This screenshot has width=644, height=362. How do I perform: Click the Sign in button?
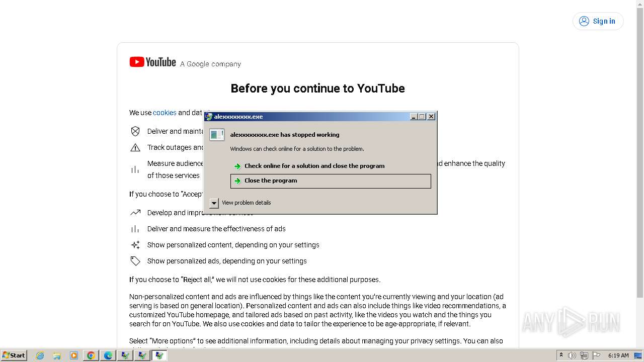tap(598, 21)
